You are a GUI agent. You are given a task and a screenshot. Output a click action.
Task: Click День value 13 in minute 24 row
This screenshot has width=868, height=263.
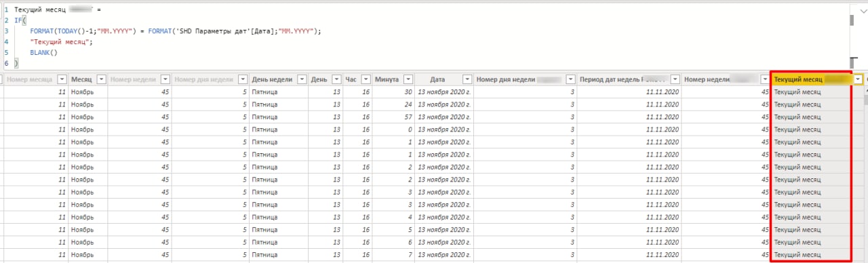point(325,104)
